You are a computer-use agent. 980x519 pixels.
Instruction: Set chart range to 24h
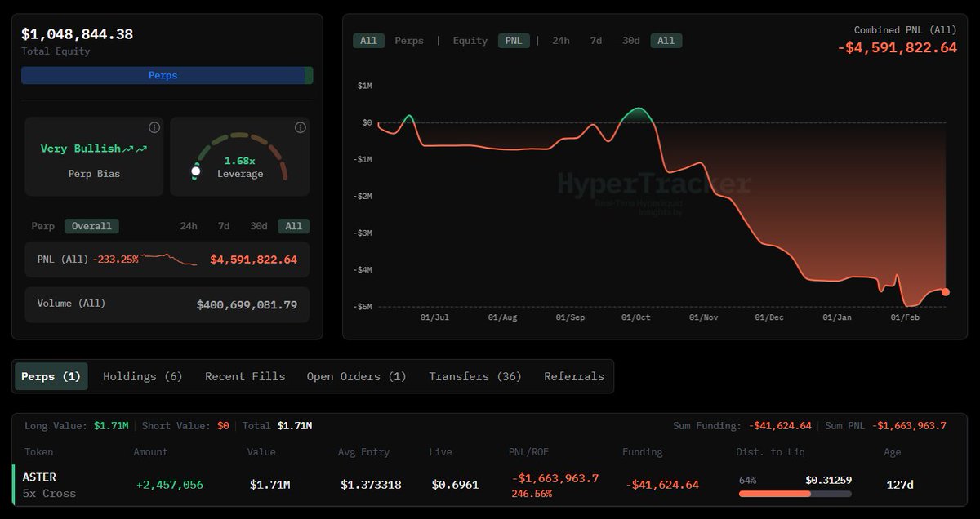(x=561, y=40)
